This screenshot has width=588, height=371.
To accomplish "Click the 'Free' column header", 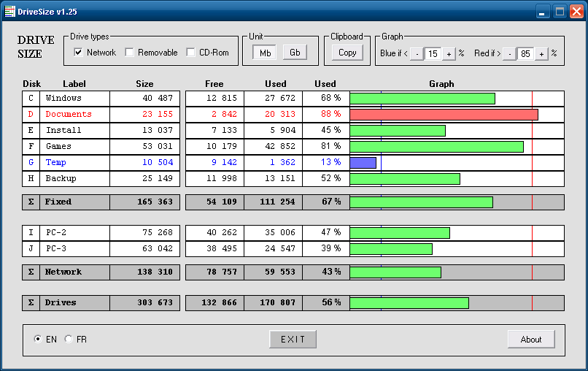I will tap(214, 84).
